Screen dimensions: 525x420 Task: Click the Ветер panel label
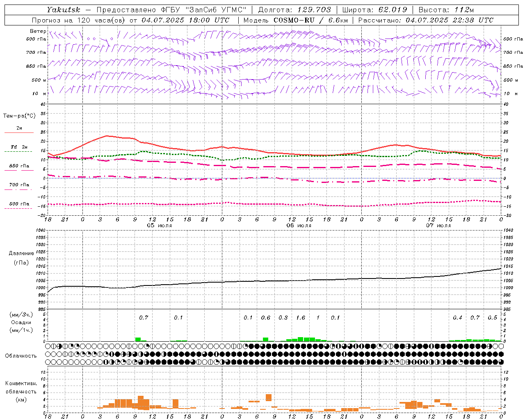[38, 31]
